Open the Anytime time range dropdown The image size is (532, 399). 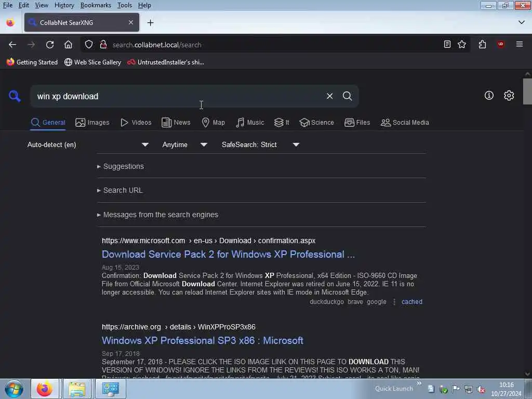[x=184, y=144]
